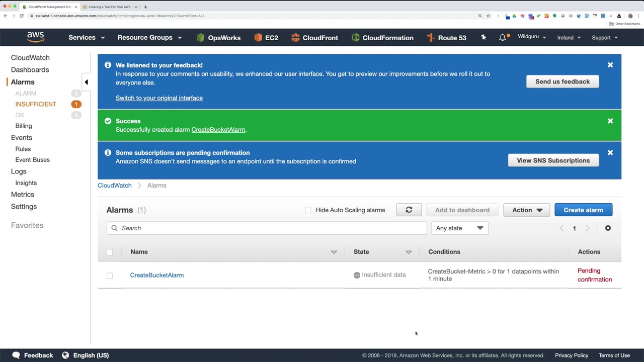The width and height of the screenshot is (644, 362).
Task: Open the Terms of Use link
Action: pyautogui.click(x=614, y=355)
